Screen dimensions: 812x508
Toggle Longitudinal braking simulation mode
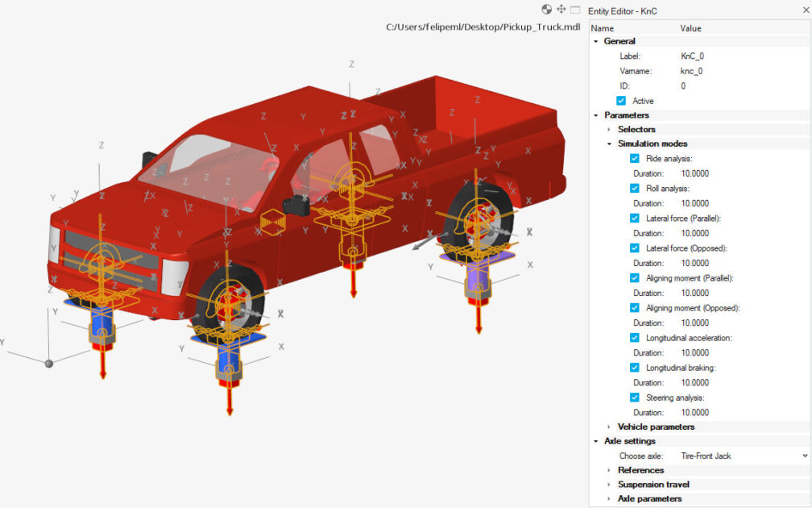point(635,368)
